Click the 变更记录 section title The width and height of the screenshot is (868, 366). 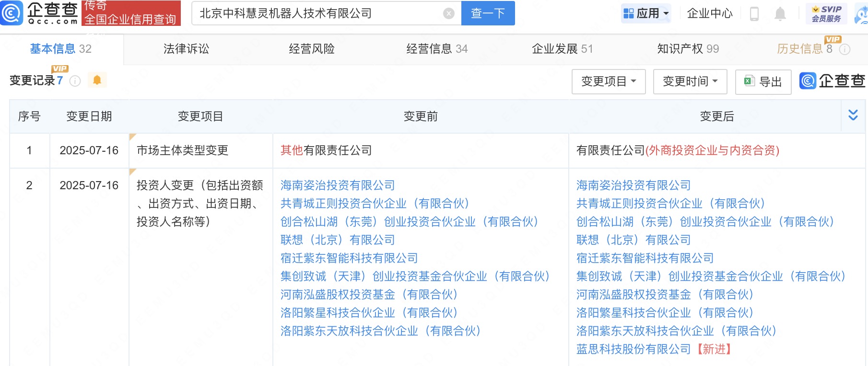point(32,80)
